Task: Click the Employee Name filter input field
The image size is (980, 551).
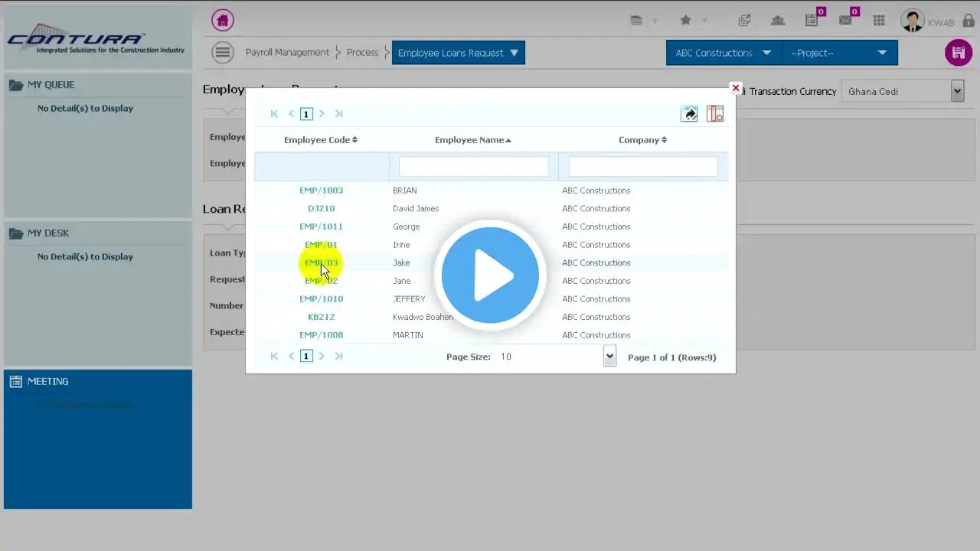Action: click(473, 166)
